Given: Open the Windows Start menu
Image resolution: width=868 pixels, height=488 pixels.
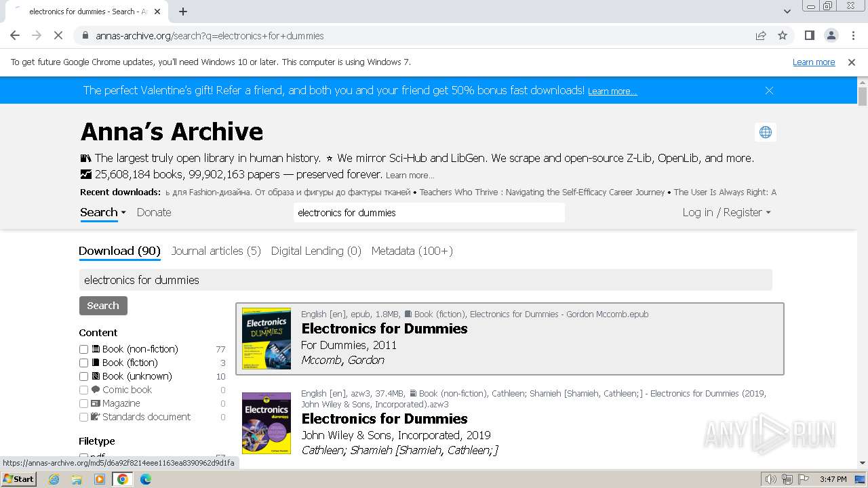Looking at the screenshot, I should coord(19,479).
